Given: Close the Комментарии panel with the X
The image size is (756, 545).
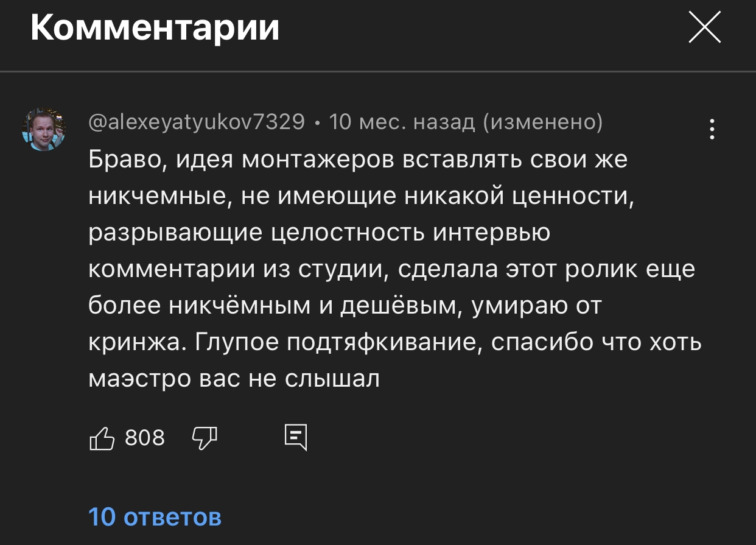Looking at the screenshot, I should (x=704, y=29).
